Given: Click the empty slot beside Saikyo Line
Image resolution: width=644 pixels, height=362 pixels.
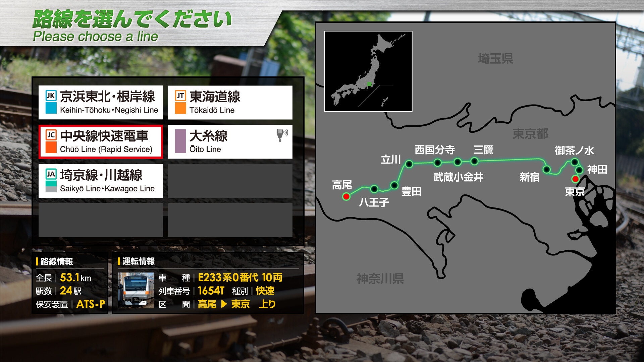Looking at the screenshot, I should pos(230,181).
